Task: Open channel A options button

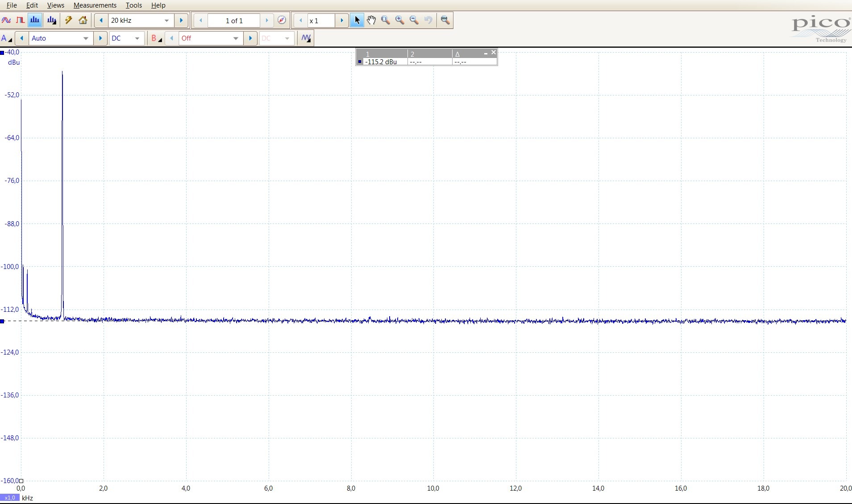Action: coord(7,38)
